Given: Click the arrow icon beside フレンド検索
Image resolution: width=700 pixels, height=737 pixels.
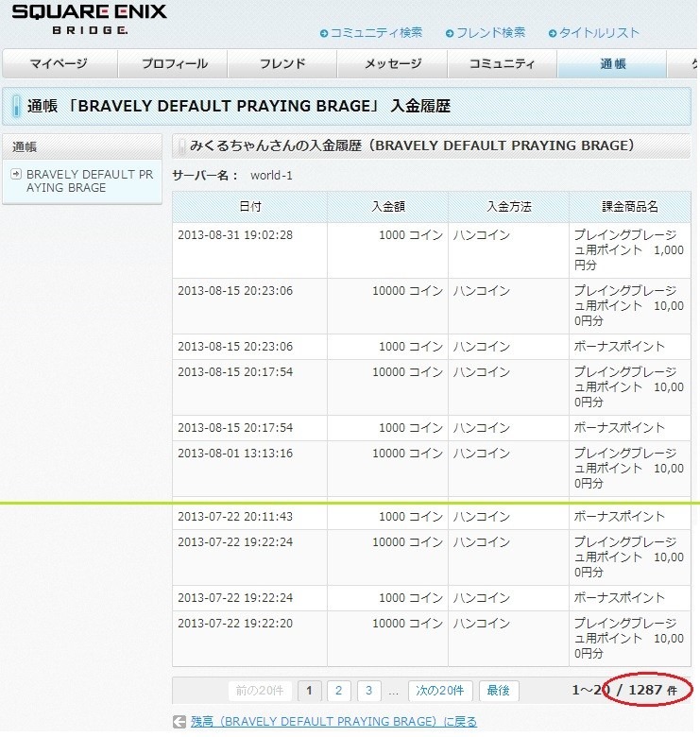Looking at the screenshot, I should click(448, 33).
